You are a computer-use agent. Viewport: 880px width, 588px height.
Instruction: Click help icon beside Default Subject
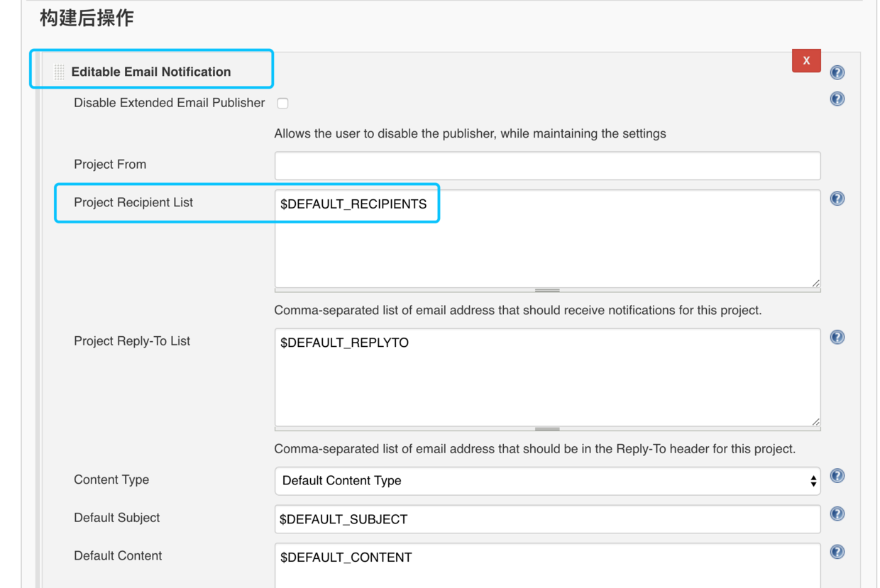(837, 514)
